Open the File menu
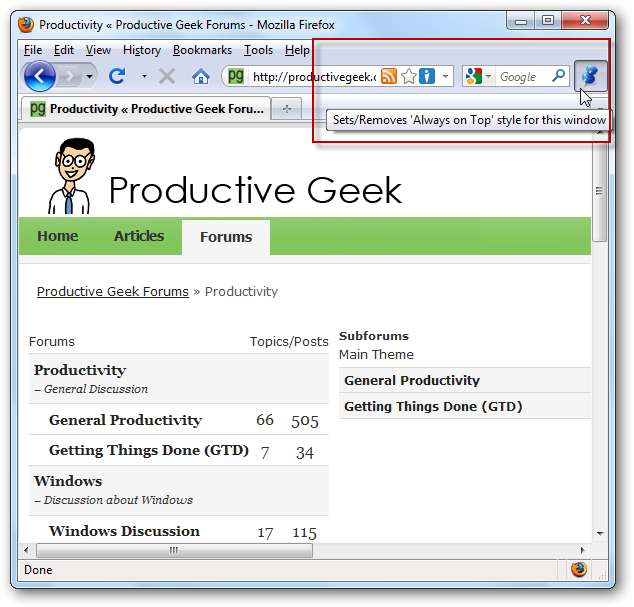Image resolution: width=634 pixels, height=607 pixels. coord(33,50)
